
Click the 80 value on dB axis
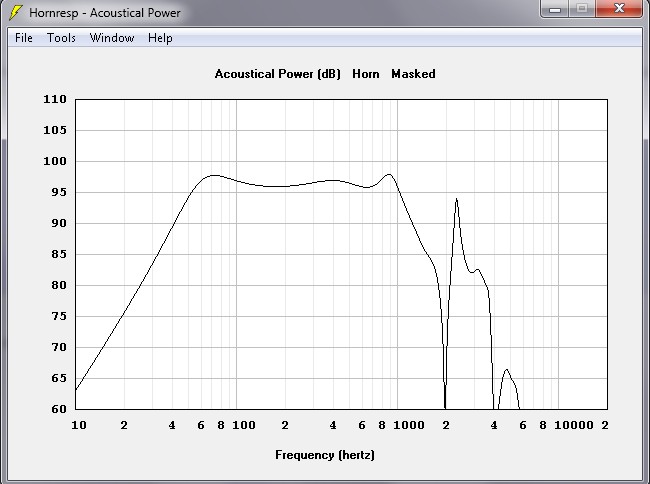(58, 286)
